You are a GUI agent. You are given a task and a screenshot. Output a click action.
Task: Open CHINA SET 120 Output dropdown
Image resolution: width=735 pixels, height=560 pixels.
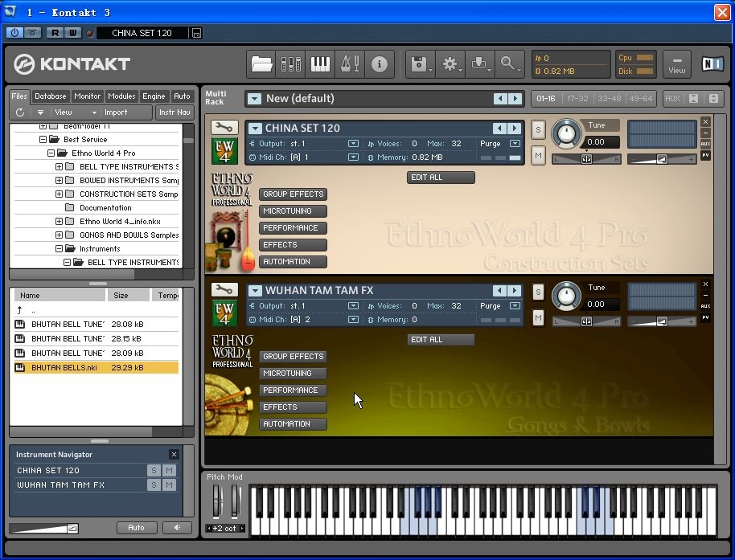[x=354, y=143]
